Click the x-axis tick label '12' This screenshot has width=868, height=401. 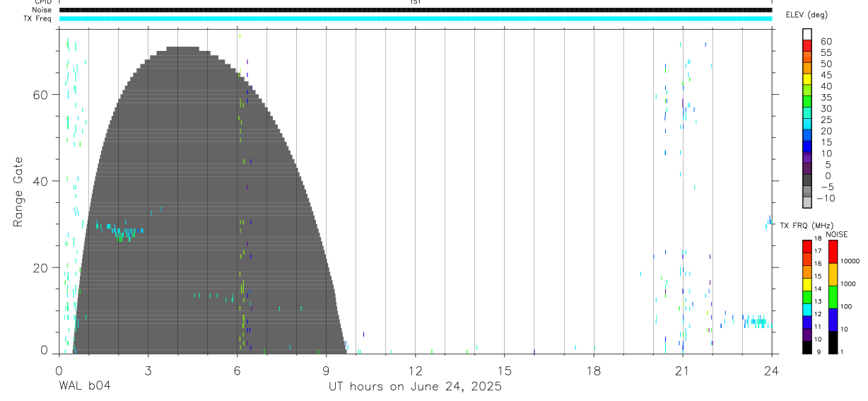415,370
